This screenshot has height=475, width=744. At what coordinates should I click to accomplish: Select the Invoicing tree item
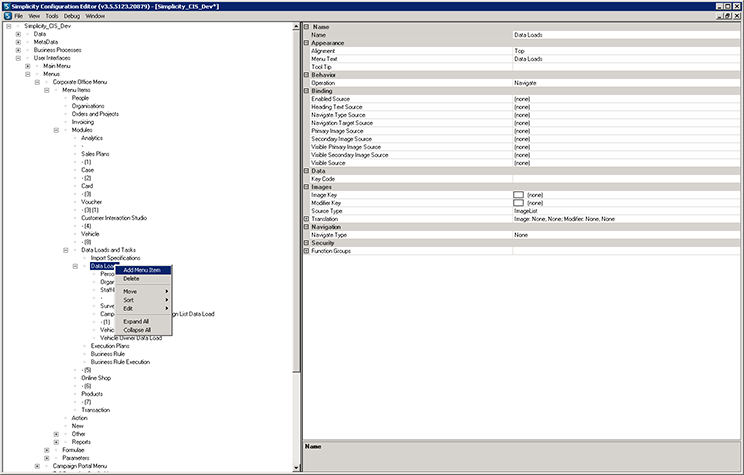(x=83, y=122)
